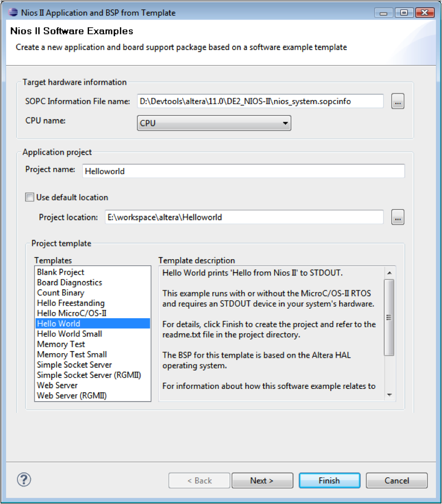Select Web Server (RGMII) template
The height and width of the screenshot is (504, 442).
point(72,396)
